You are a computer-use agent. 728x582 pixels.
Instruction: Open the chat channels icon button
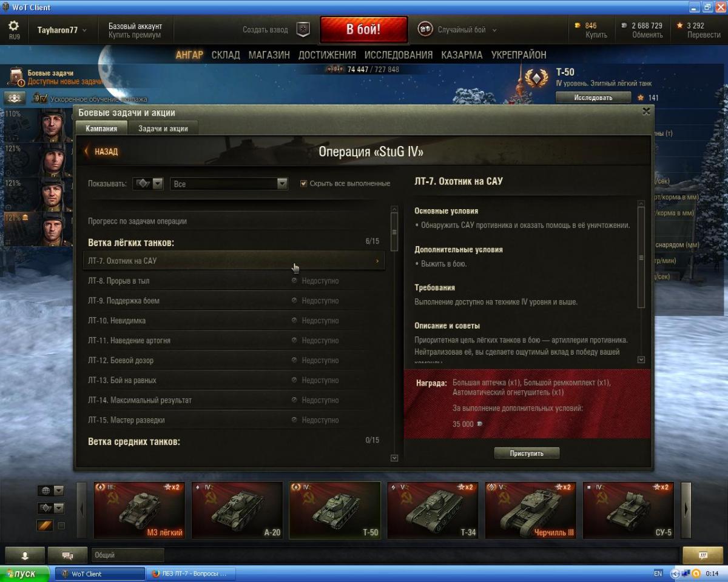tap(67, 555)
